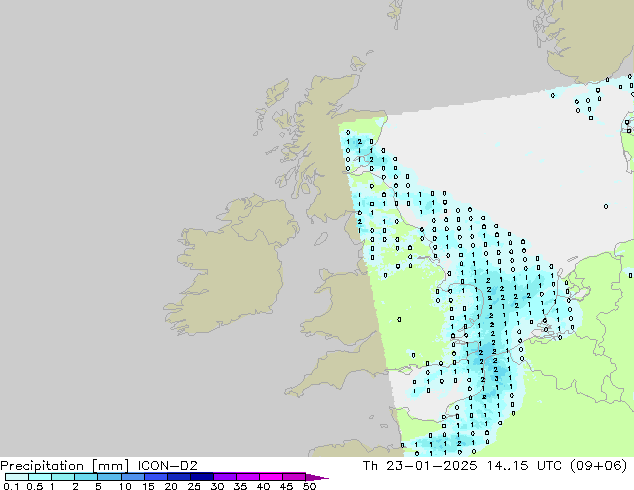The height and width of the screenshot is (490, 634).
Task: Pick the 15–20 mm blue legend segment
Action: [155, 477]
